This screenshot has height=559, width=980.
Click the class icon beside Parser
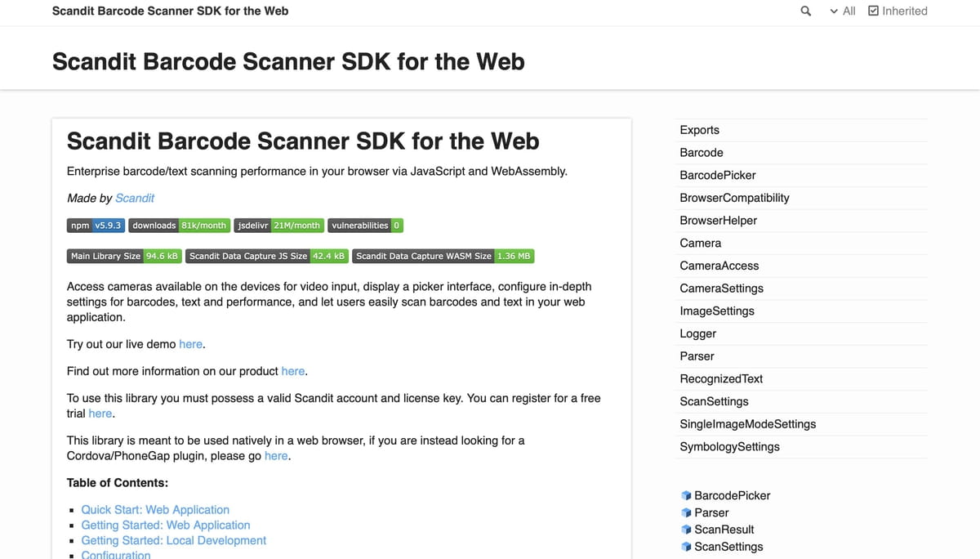point(686,513)
